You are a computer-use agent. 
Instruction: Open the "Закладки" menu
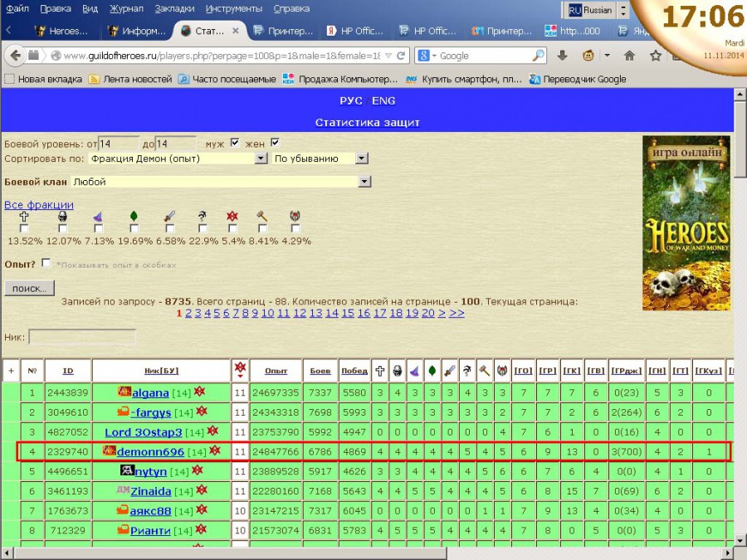coord(174,9)
